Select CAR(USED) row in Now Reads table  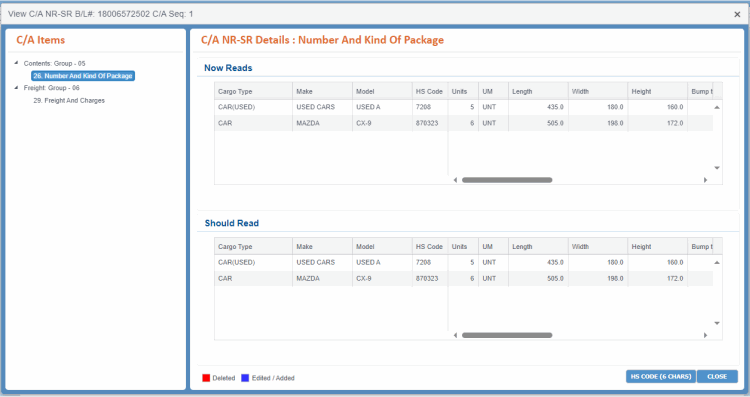pyautogui.click(x=463, y=107)
